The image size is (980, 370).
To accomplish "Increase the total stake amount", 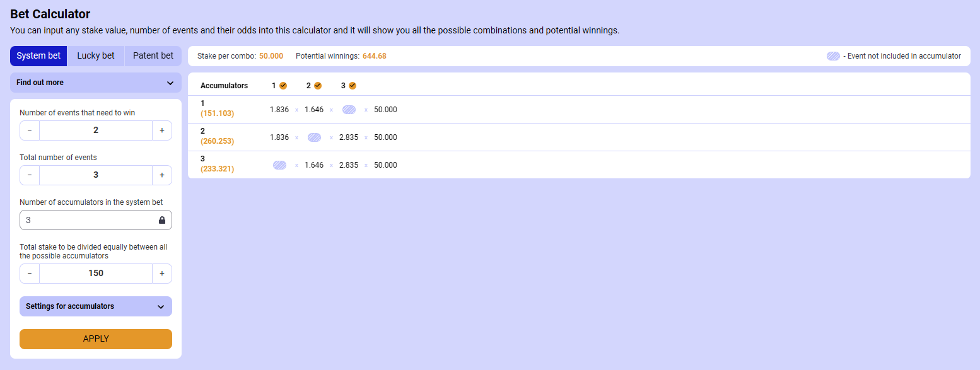I will click(x=162, y=274).
